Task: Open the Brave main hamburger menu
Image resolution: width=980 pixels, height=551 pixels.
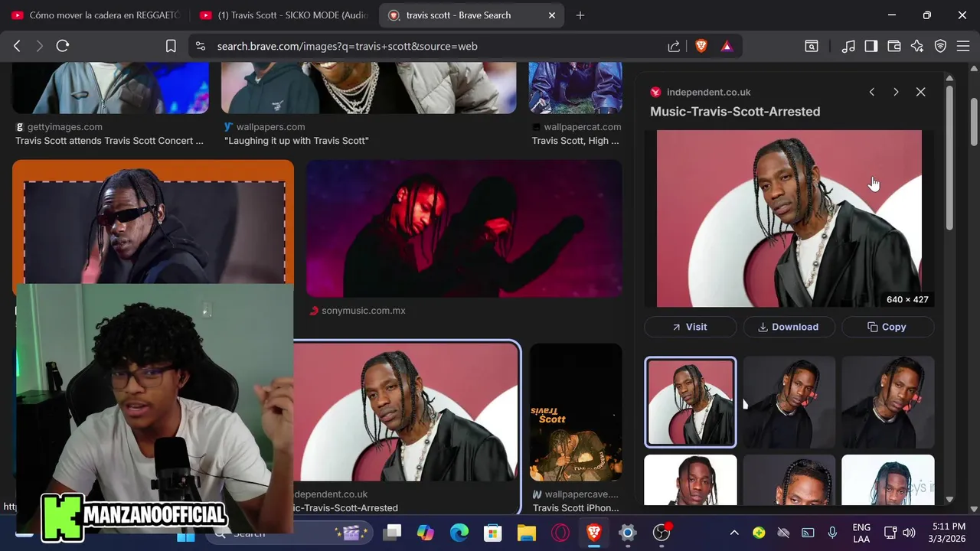Action: click(962, 46)
